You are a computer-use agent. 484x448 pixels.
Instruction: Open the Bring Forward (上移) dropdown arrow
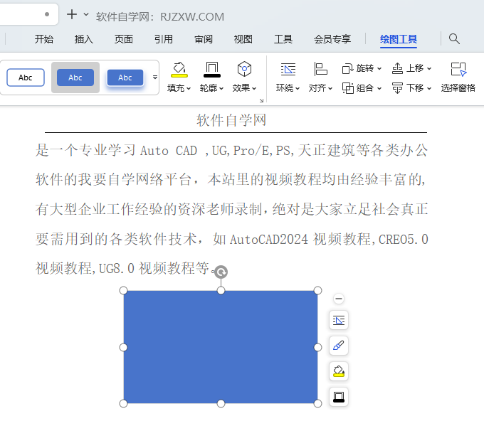(x=428, y=68)
